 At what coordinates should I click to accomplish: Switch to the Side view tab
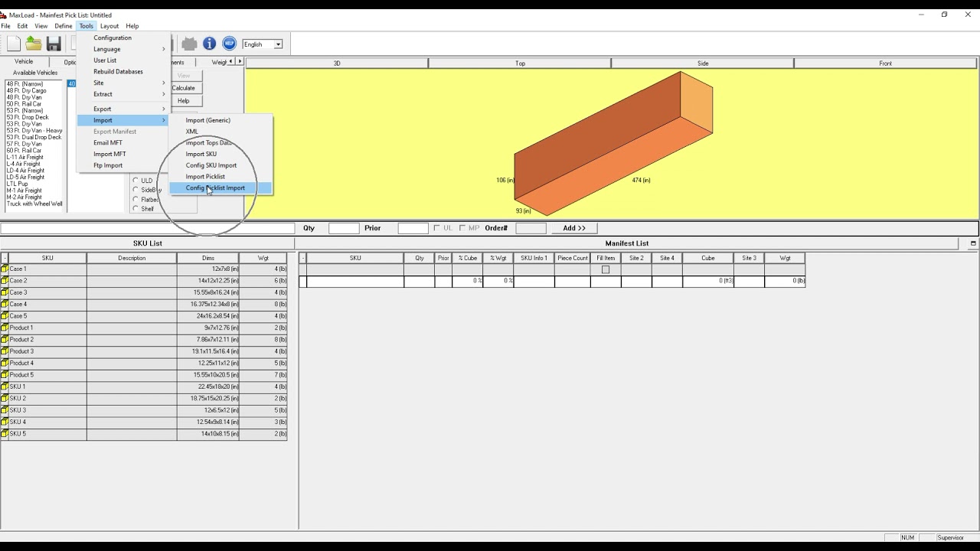(703, 64)
